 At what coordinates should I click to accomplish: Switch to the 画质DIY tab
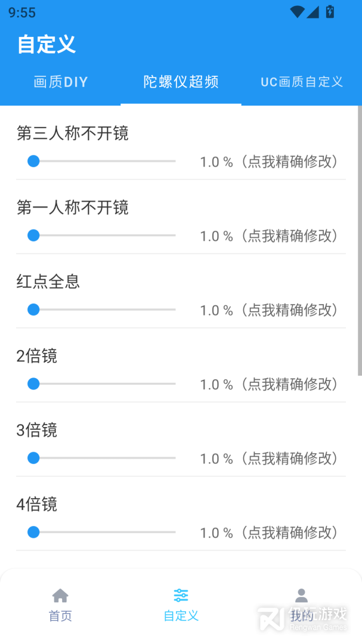[x=61, y=82]
